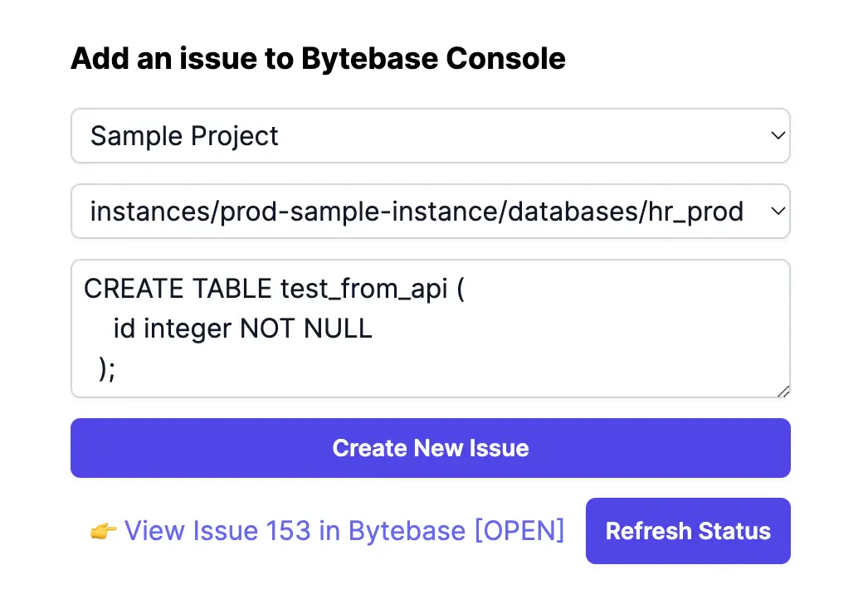The image size is (868, 594).
Task: Click the chevron arrow beside Sample Project
Action: tap(777, 135)
